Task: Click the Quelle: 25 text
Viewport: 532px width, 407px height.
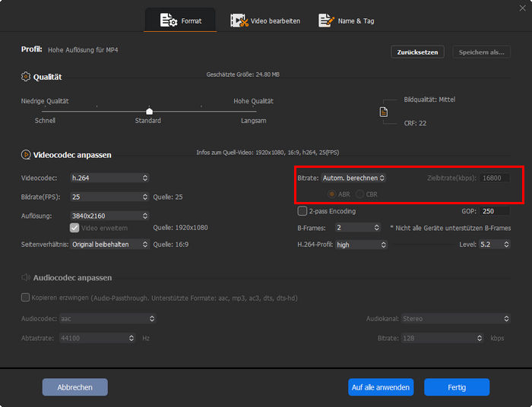Action: (168, 197)
